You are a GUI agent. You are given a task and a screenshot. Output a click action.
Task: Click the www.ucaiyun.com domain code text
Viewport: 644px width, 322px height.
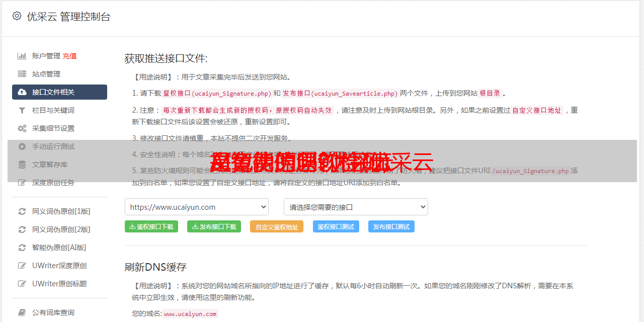click(x=190, y=314)
